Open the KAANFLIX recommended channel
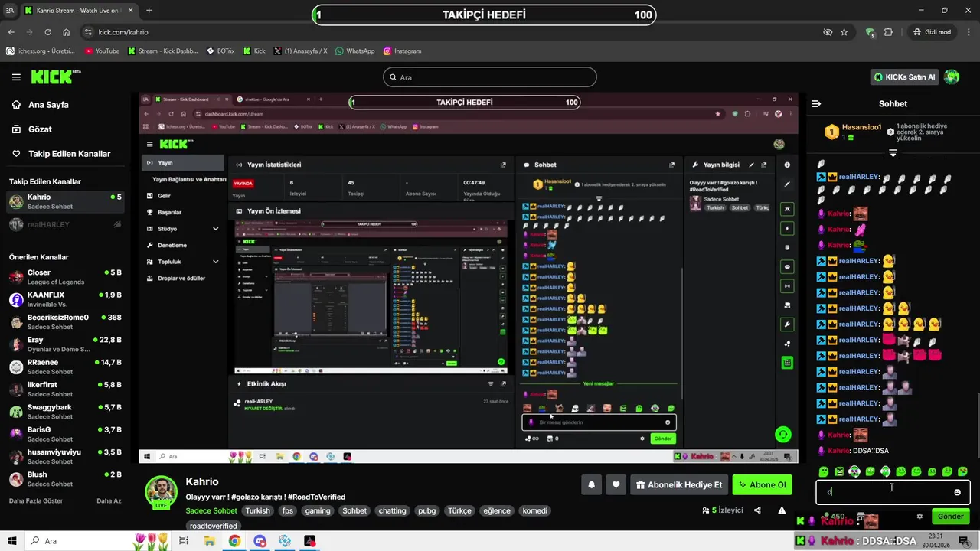The height and width of the screenshot is (551, 980). (x=64, y=299)
